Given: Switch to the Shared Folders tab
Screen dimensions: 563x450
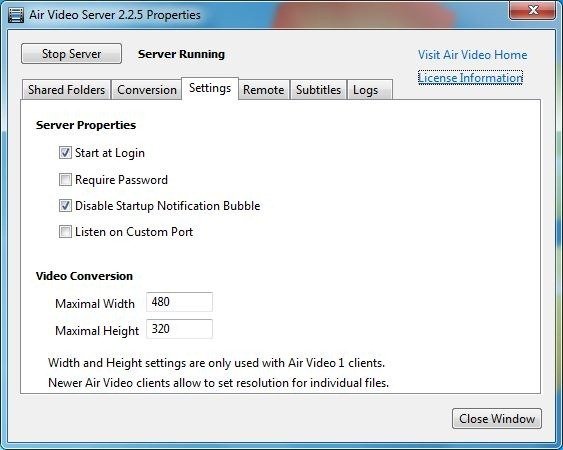Looking at the screenshot, I should [66, 90].
